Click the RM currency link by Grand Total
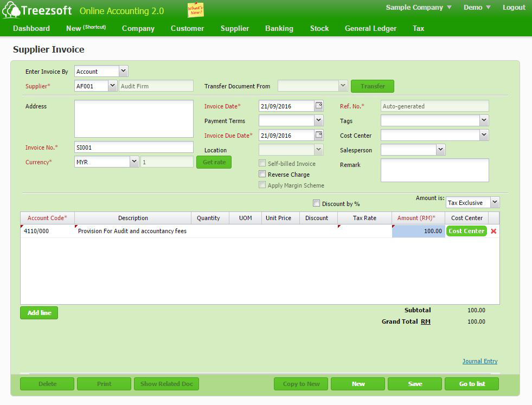The width and height of the screenshot is (532, 405). [426, 322]
